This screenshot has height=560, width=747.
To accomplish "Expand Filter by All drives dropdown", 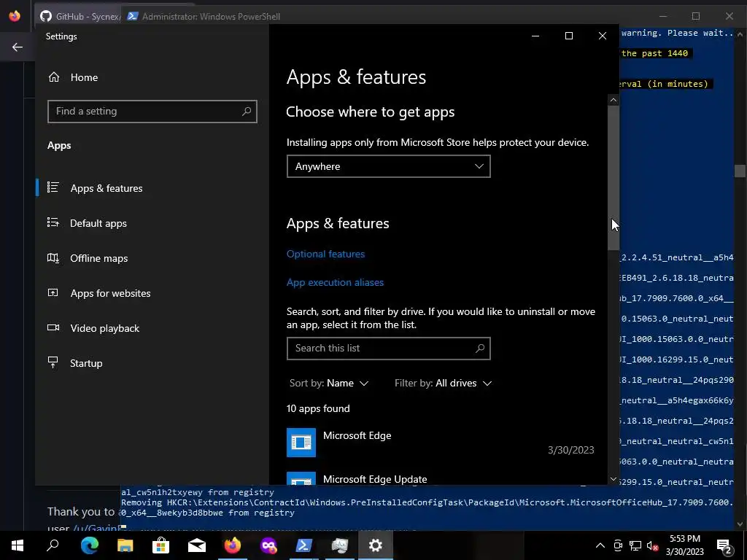I will 443,384.
